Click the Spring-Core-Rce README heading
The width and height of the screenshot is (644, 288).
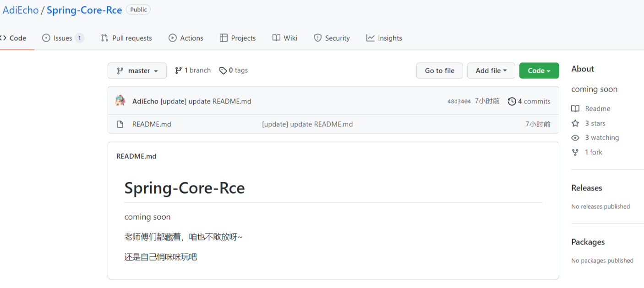coord(185,188)
